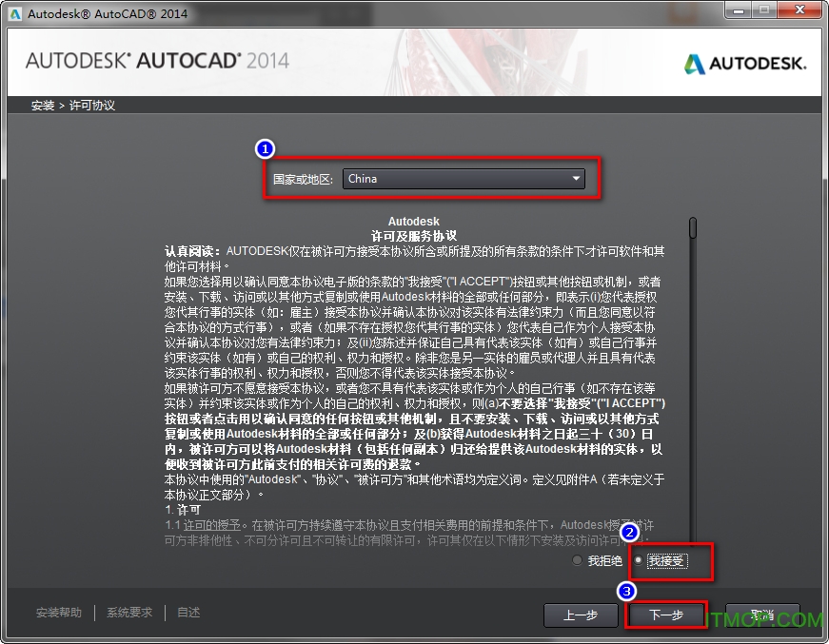829x644 pixels.
Task: Select the 我接受 (I accept) radio button
Action: pos(638,560)
